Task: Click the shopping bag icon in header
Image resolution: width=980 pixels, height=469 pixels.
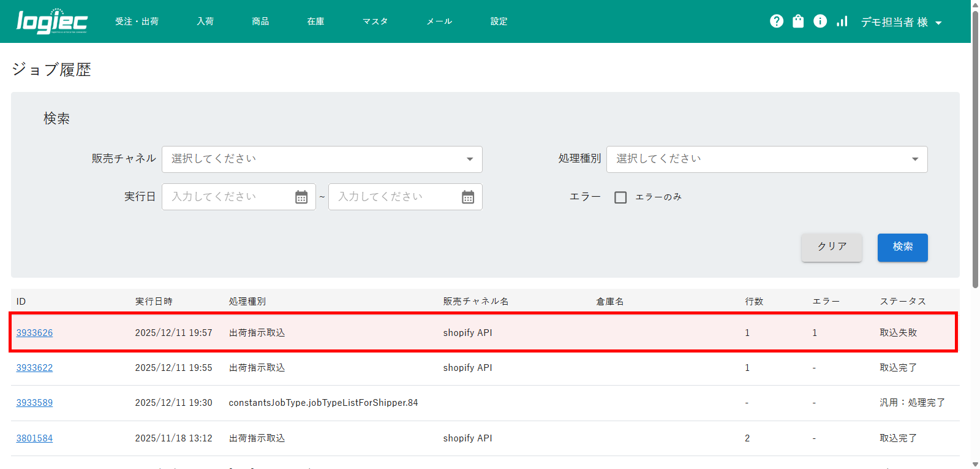Action: (798, 21)
